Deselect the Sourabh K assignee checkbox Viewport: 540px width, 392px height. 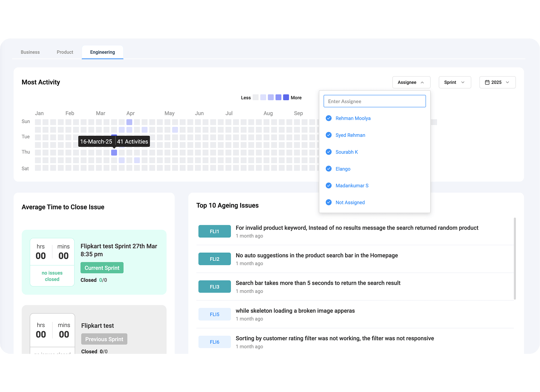click(x=329, y=152)
